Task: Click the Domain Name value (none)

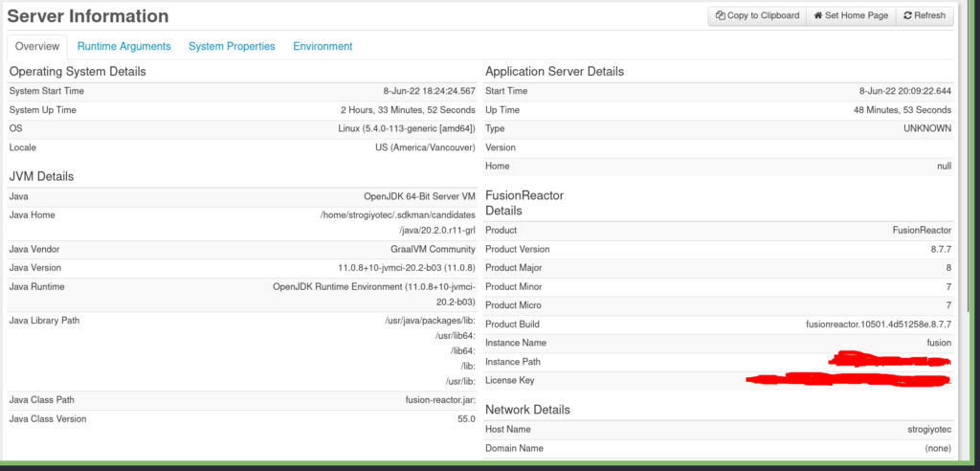Action: coord(938,448)
